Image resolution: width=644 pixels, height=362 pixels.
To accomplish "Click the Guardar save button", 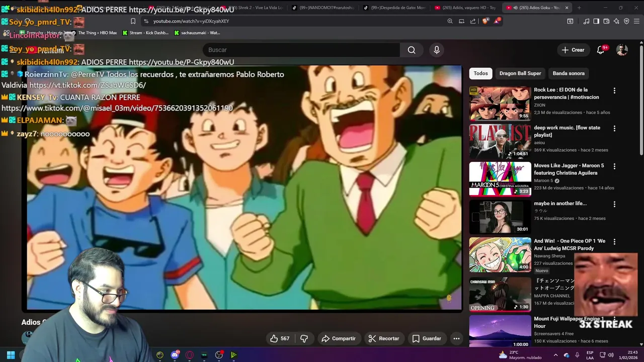I will coord(427,338).
